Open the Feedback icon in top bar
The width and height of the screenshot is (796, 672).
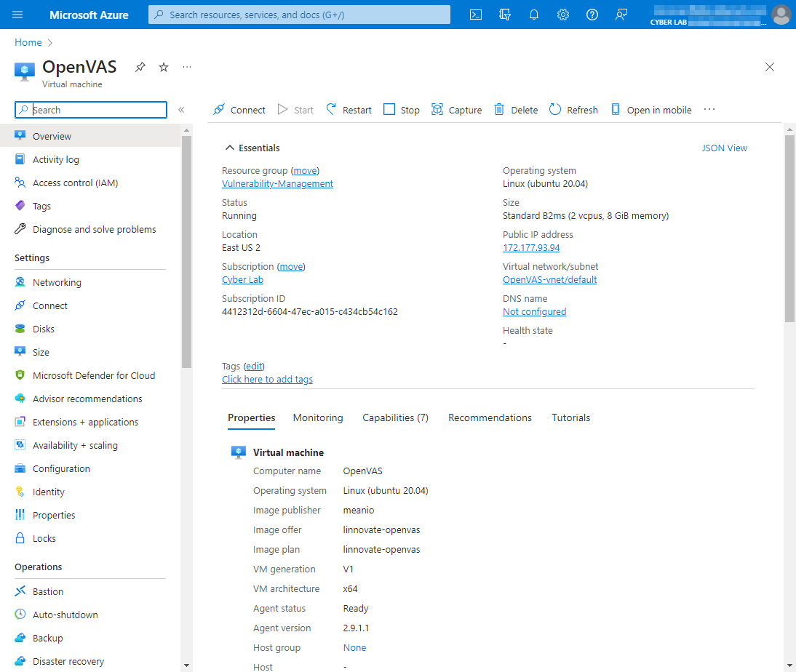[621, 15]
